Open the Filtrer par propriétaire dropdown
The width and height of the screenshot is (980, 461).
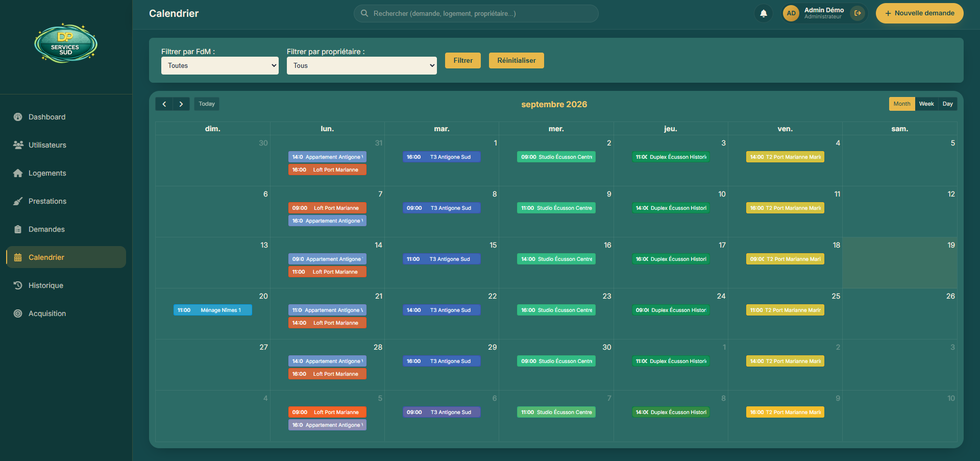[362, 65]
